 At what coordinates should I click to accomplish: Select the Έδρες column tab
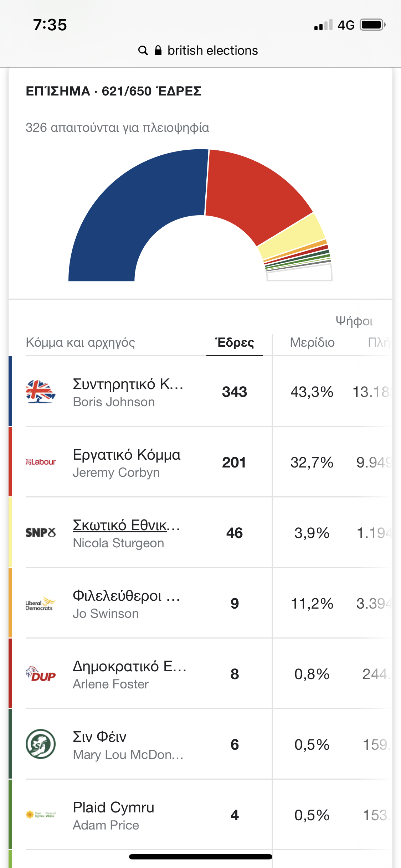[235, 343]
